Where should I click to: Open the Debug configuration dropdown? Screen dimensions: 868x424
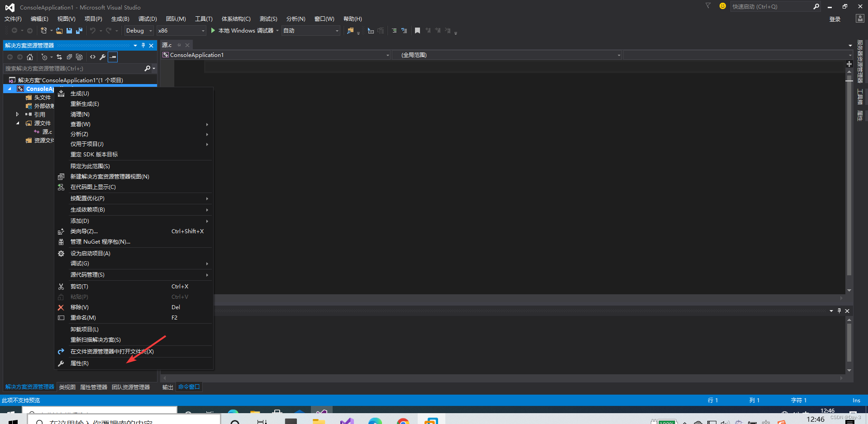tap(139, 31)
